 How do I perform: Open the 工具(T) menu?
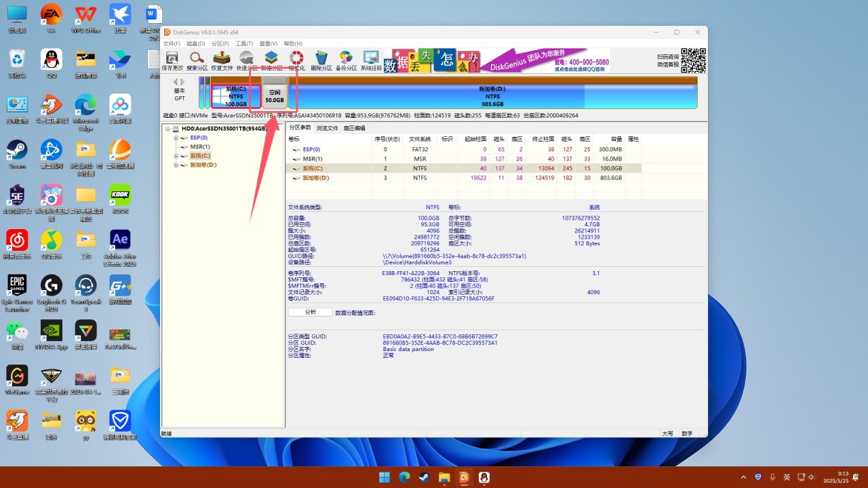244,43
